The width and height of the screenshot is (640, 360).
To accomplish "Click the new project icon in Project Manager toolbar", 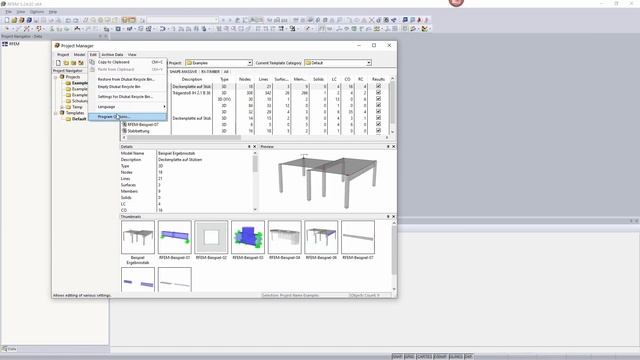I will 58,63.
